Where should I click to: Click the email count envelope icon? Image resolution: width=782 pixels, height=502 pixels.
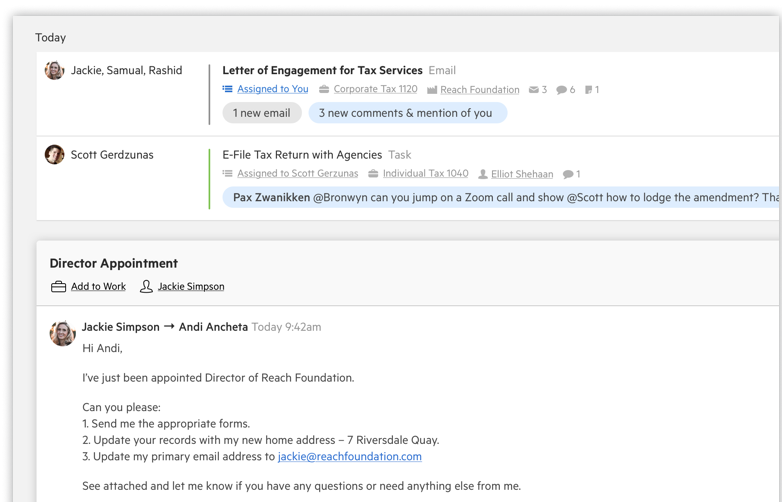click(534, 90)
